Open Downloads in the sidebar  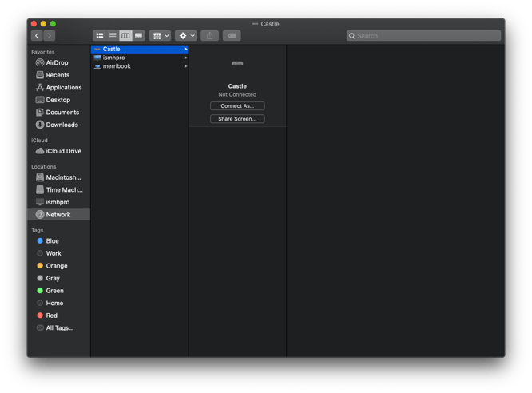[58, 125]
